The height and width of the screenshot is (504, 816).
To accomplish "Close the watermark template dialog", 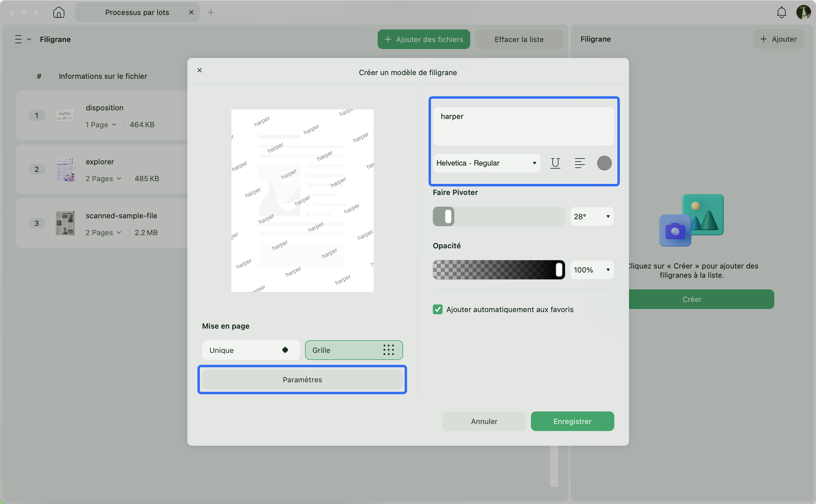I will (200, 70).
